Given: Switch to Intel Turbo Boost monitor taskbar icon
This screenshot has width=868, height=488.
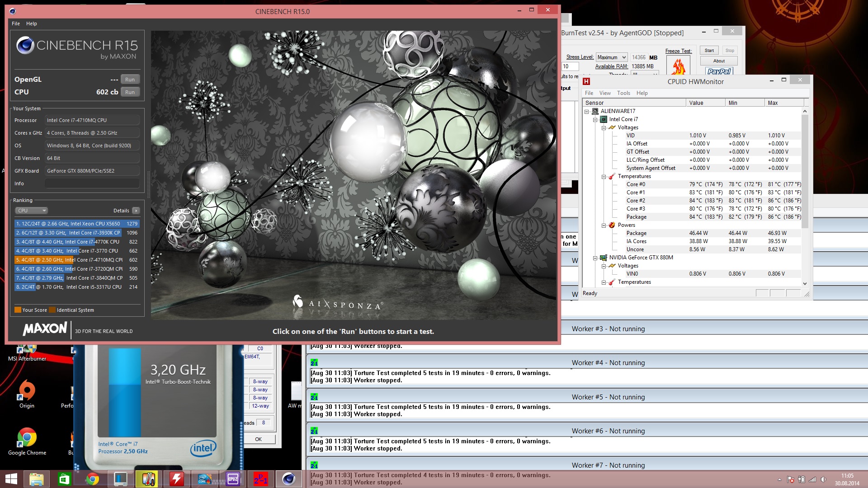Looking at the screenshot, I should (120, 479).
